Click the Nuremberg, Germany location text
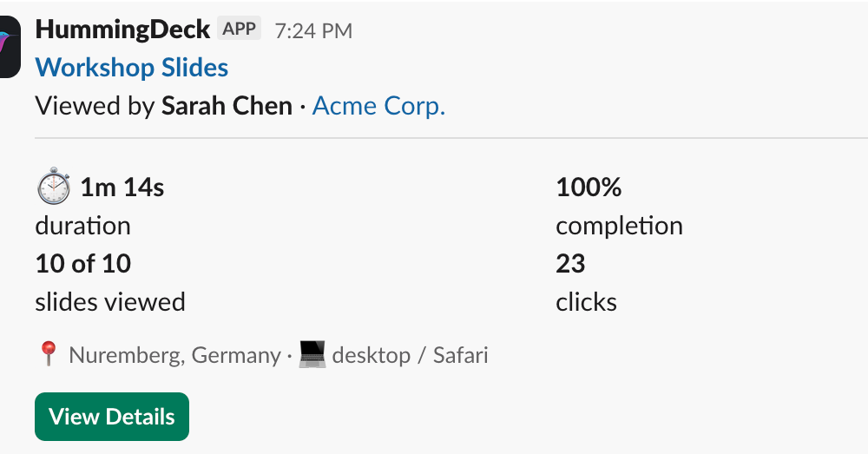The width and height of the screenshot is (868, 454). [x=174, y=355]
